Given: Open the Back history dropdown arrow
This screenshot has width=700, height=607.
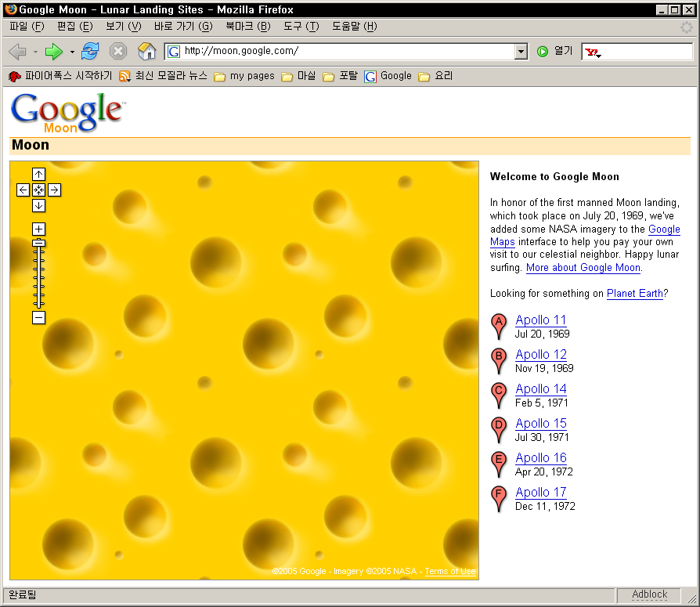Looking at the screenshot, I should 35,52.
